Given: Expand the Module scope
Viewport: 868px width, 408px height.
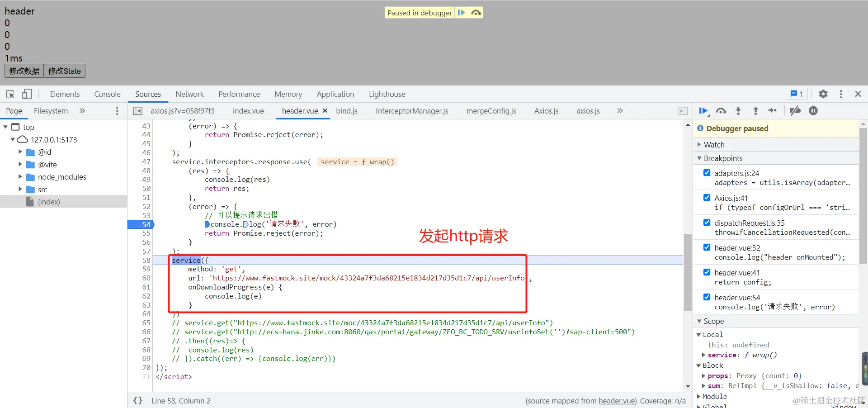Looking at the screenshot, I should click(x=698, y=397).
